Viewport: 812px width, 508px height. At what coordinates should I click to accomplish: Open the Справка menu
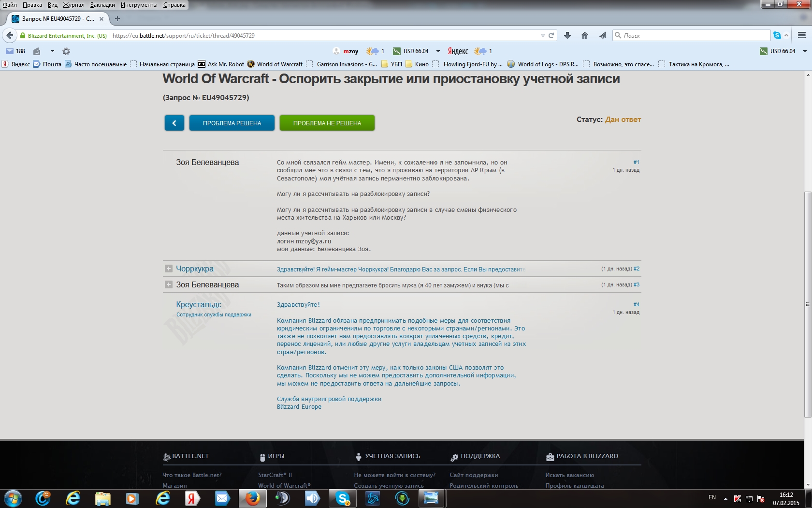click(x=174, y=5)
